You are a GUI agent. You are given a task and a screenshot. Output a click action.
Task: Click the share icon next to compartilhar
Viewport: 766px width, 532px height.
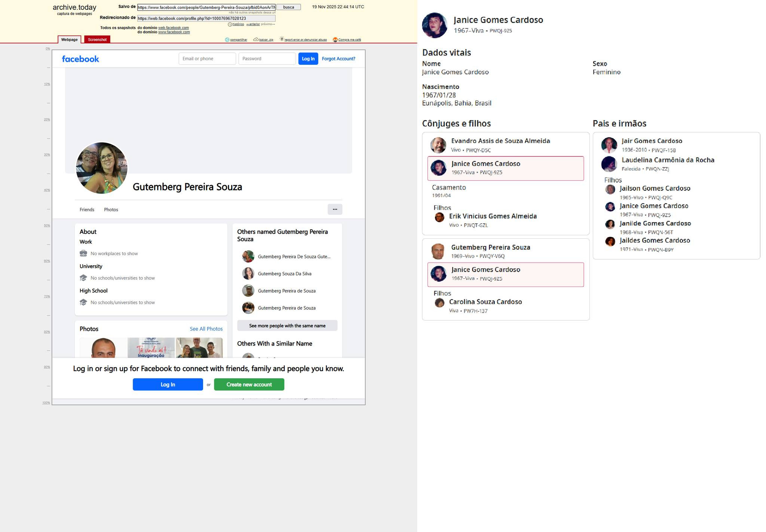point(227,40)
